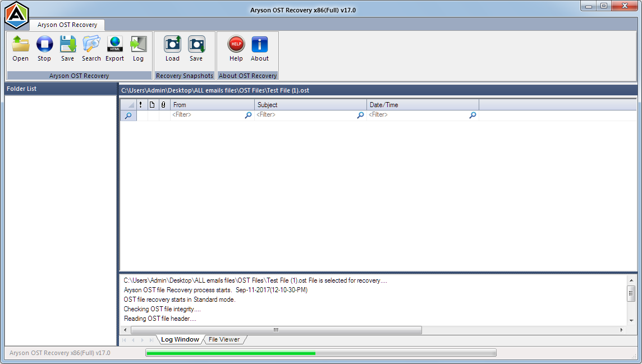Screen dimensions: 642x364
Task: Open the Search tool
Action: [91, 48]
